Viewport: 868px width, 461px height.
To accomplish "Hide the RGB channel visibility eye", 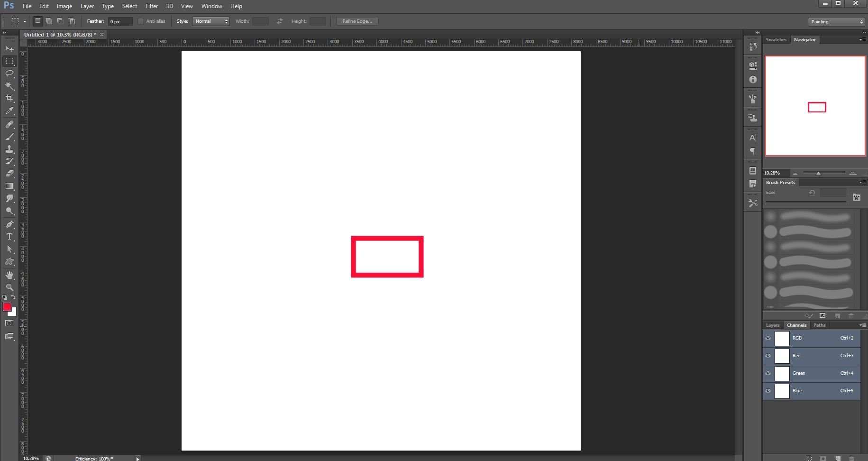I will point(768,338).
